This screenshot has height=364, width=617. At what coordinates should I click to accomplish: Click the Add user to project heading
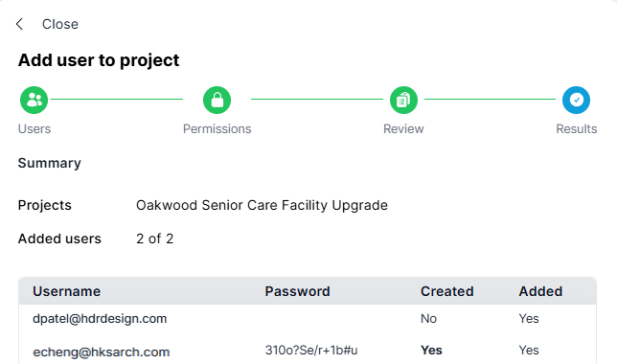[x=99, y=60]
